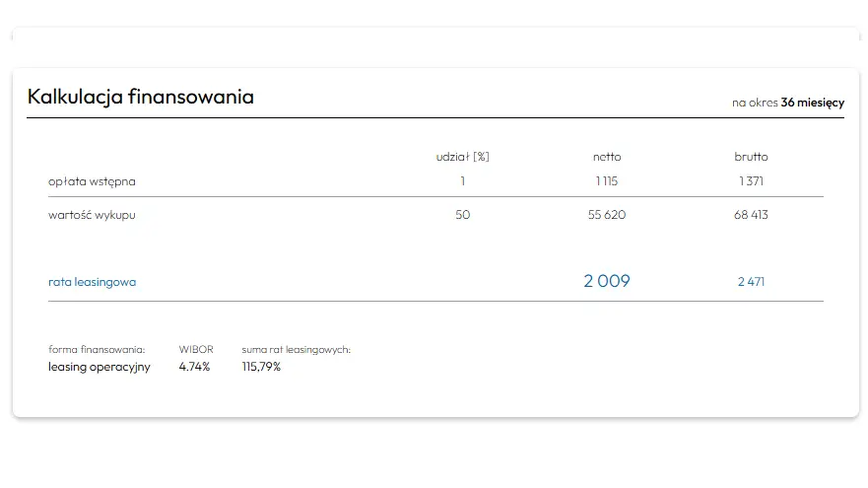The height and width of the screenshot is (488, 868).
Task: Select the wartość wykupu row label
Action: tap(92, 215)
